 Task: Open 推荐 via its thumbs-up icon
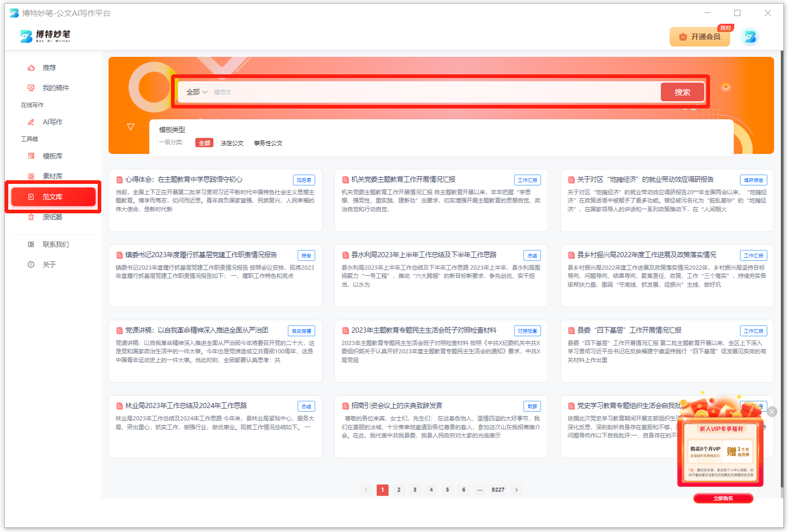(31, 68)
